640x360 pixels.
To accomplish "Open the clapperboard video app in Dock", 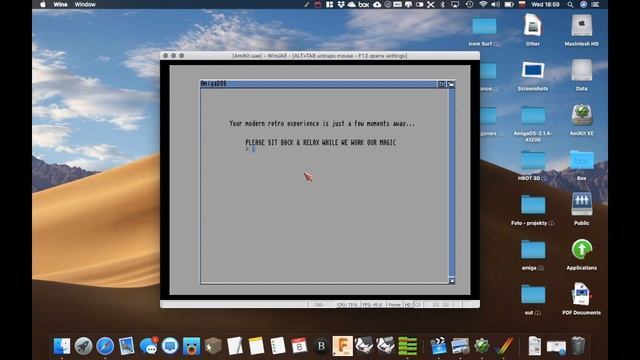I will coord(439,346).
